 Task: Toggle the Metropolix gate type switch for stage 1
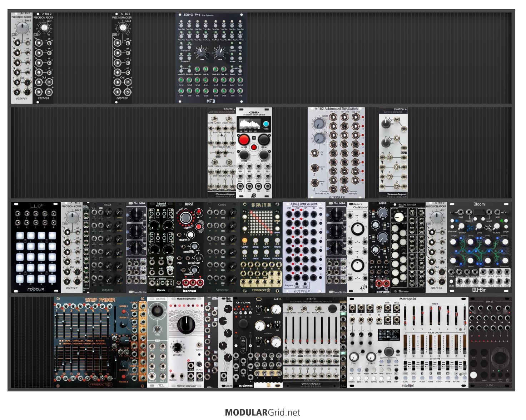405,366
